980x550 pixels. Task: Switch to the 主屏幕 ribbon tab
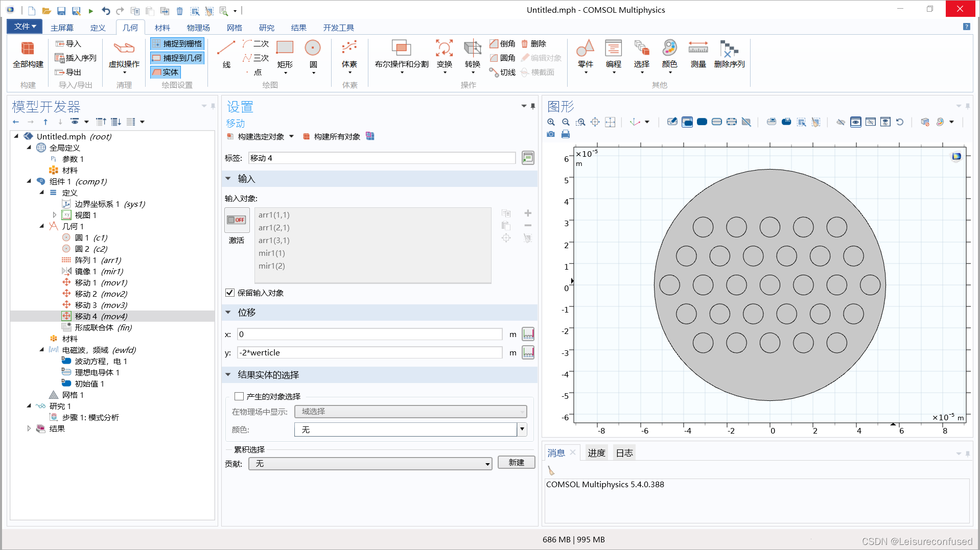pyautogui.click(x=62, y=28)
